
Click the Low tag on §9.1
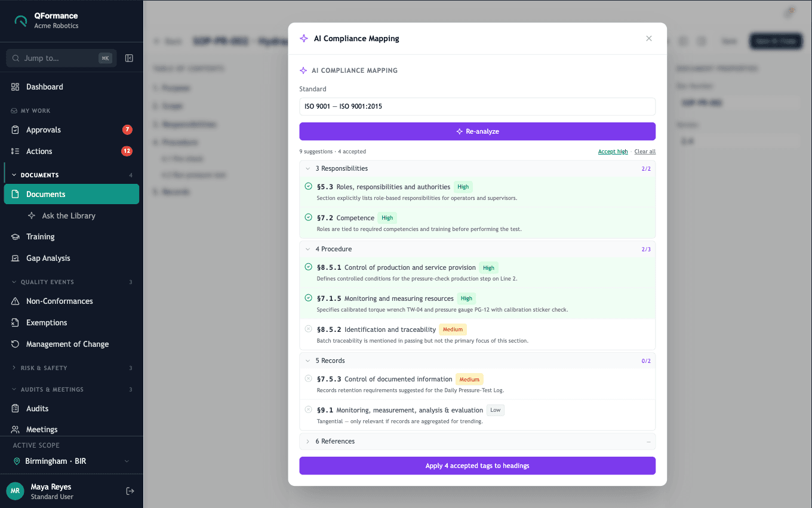pyautogui.click(x=496, y=410)
